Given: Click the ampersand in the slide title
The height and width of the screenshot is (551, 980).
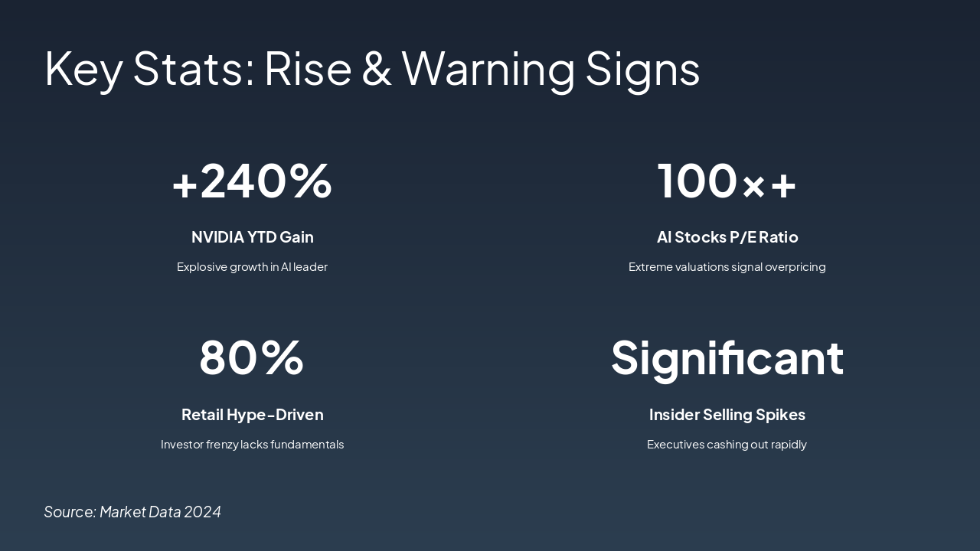Looking at the screenshot, I should (377, 68).
